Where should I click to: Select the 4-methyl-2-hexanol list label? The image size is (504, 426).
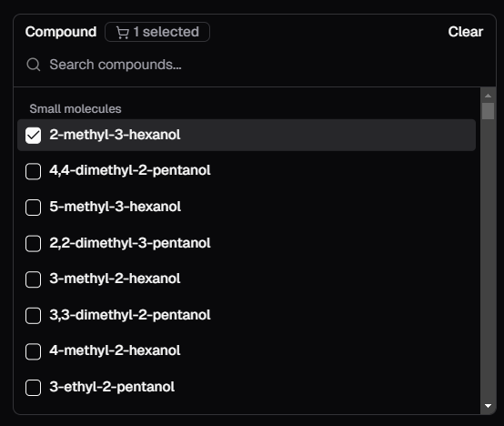click(x=115, y=350)
